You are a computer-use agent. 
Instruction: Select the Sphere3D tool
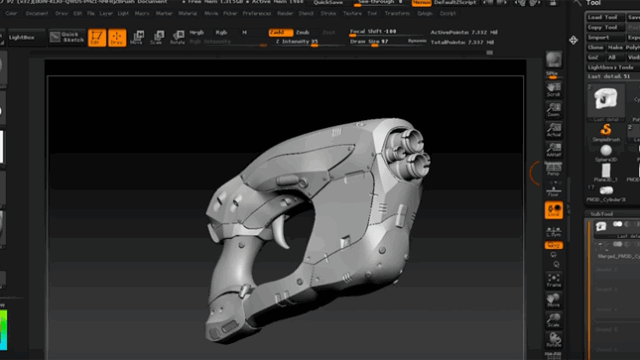coord(606,153)
